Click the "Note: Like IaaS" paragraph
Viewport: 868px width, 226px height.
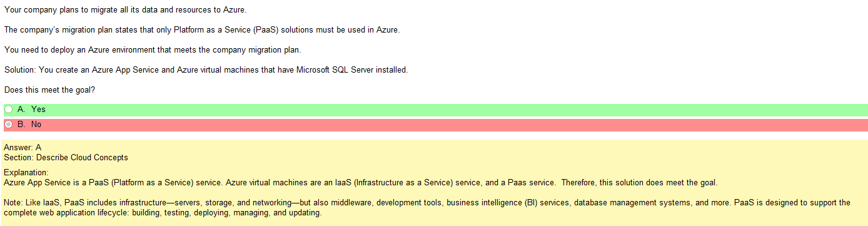(x=427, y=208)
